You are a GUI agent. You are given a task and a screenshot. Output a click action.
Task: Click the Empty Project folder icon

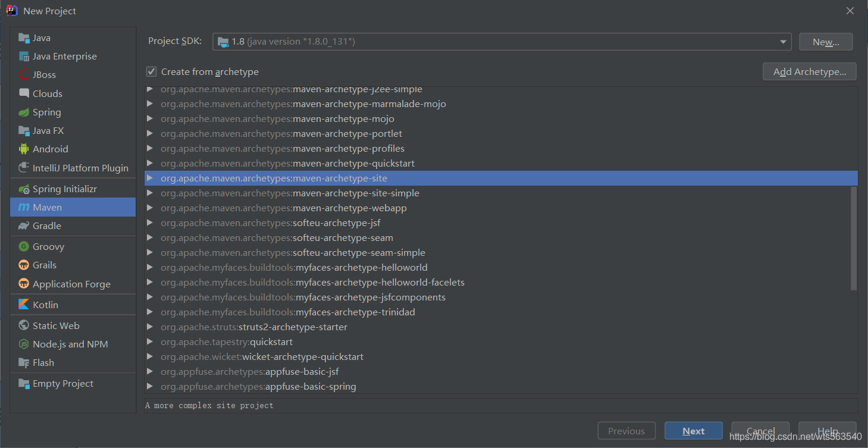24,384
